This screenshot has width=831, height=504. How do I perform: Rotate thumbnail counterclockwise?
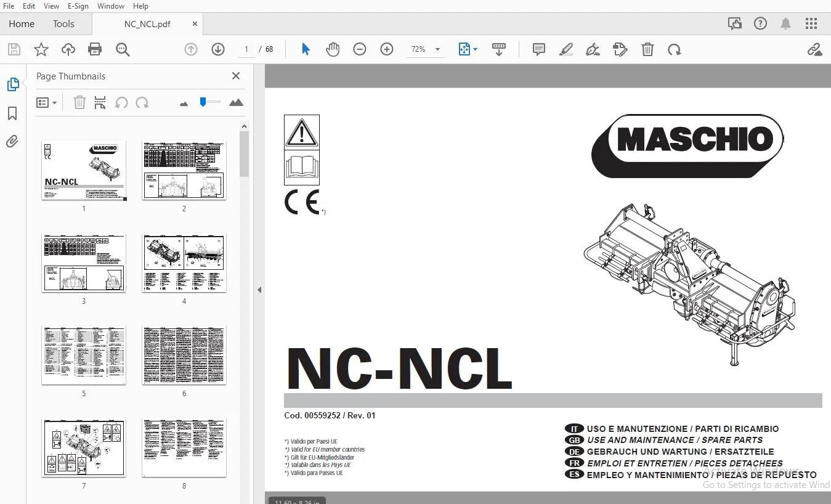[x=121, y=102]
